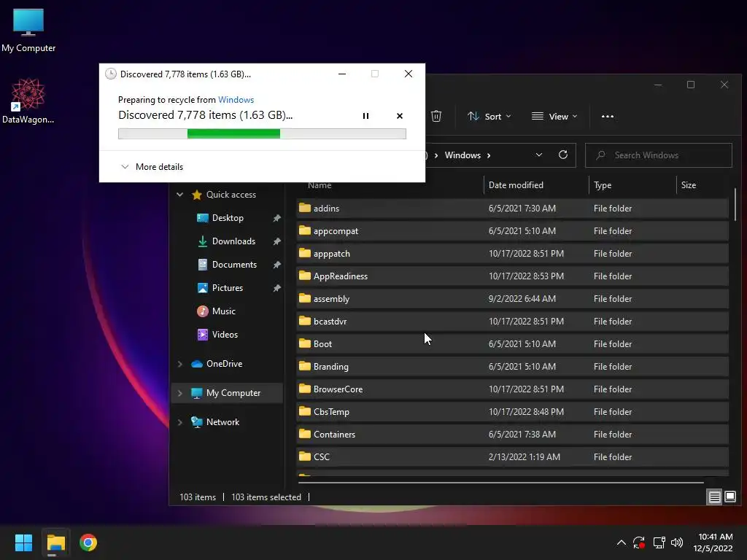Click the horizontal scrollbar of file list
The image size is (747, 560).
click(500, 483)
